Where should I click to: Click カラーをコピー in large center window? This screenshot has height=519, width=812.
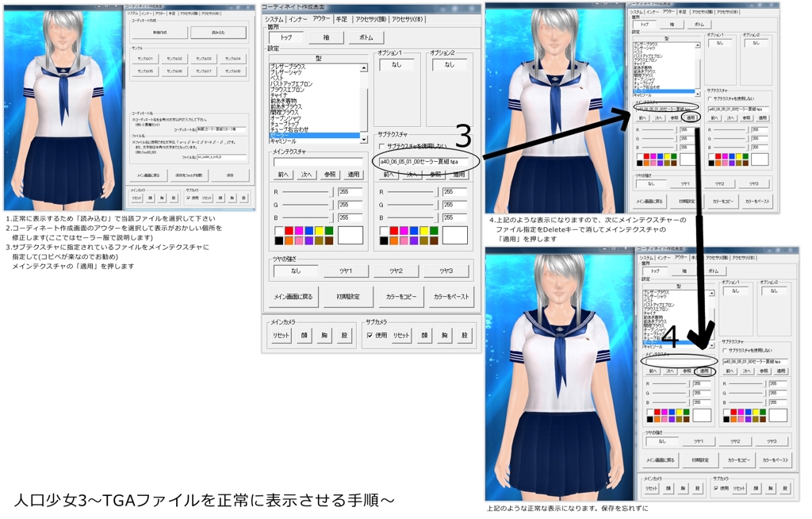[x=401, y=297]
